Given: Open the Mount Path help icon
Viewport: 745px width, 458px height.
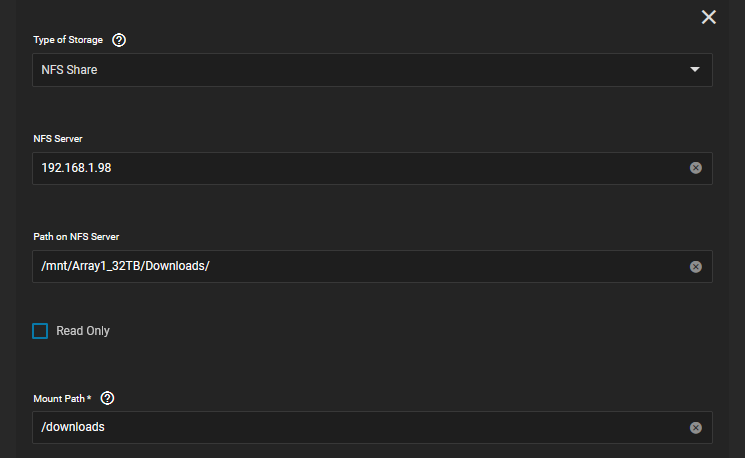Looking at the screenshot, I should click(107, 398).
